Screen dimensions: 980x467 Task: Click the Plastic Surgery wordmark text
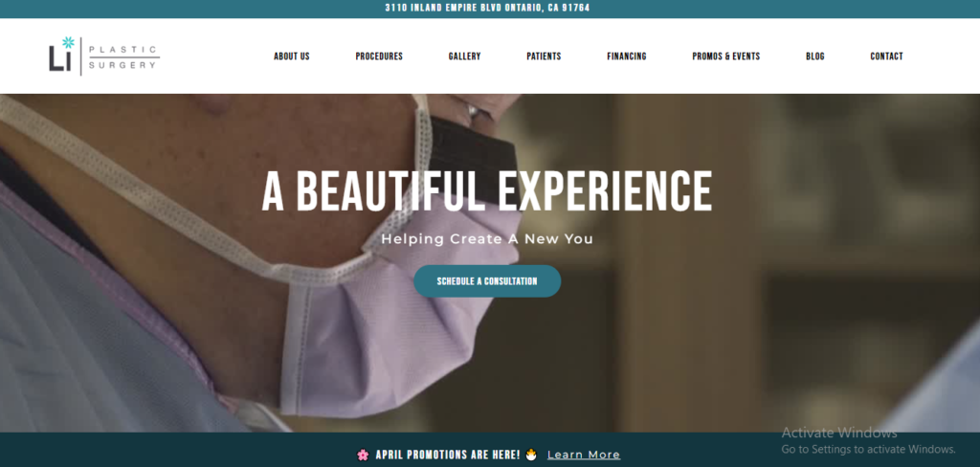(122, 56)
